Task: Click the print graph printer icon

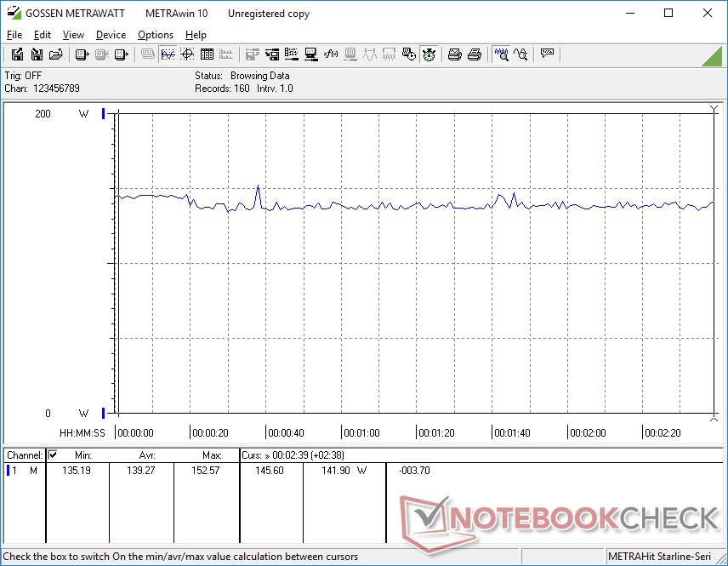Action: 454,54
